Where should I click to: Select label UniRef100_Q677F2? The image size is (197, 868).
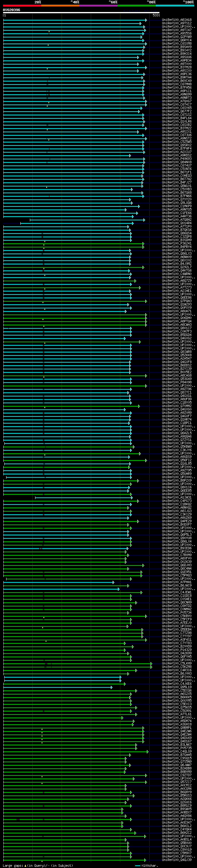[177, 111]
